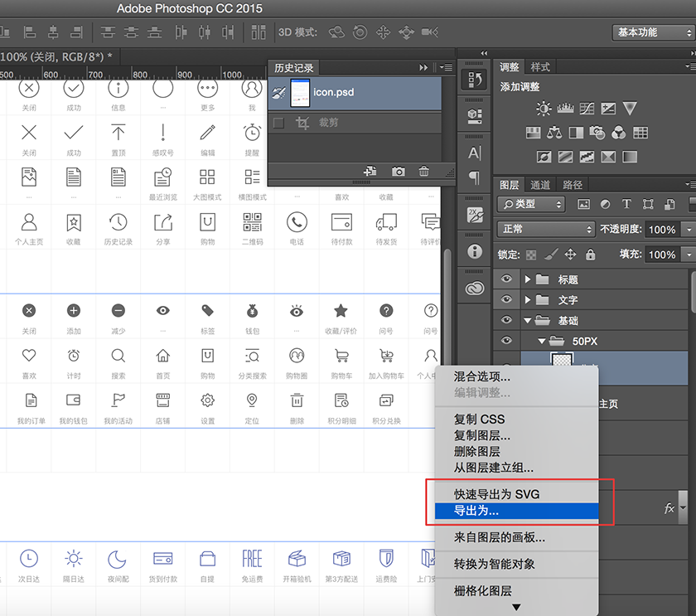Open the 正常 blend mode dropdown
This screenshot has height=616, width=696.
click(545, 229)
